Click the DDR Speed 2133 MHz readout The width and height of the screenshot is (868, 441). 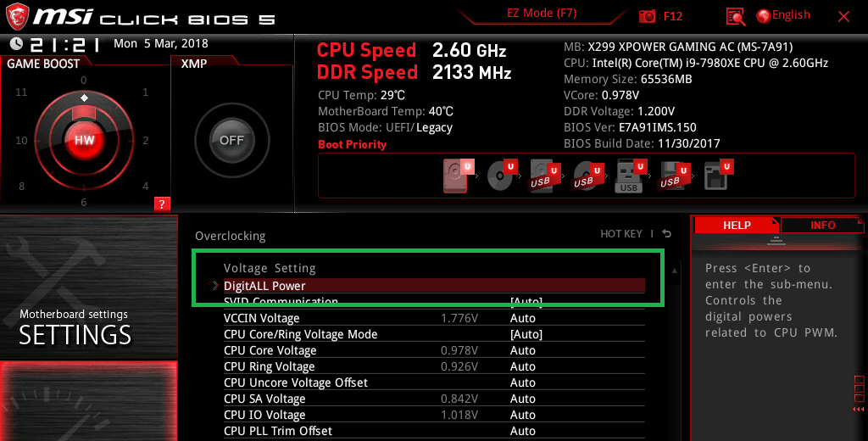[x=414, y=73]
